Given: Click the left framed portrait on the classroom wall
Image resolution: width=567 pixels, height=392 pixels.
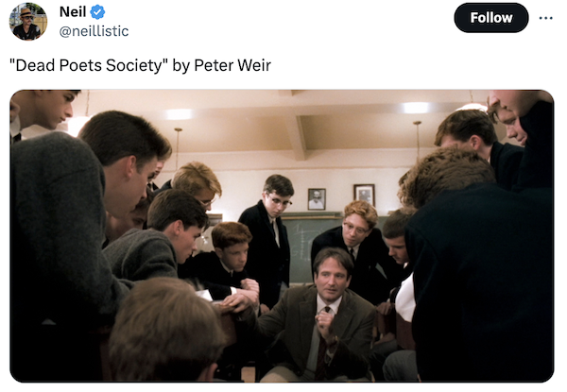Looking at the screenshot, I should [317, 198].
